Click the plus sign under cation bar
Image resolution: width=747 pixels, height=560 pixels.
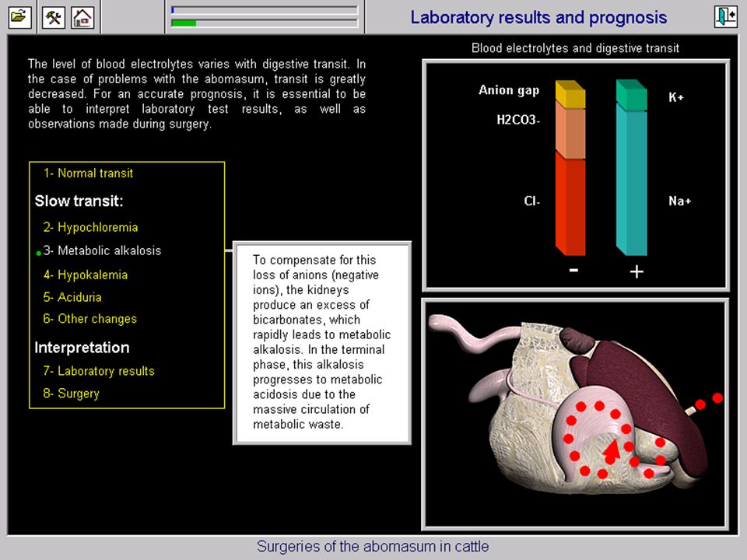pos(637,271)
